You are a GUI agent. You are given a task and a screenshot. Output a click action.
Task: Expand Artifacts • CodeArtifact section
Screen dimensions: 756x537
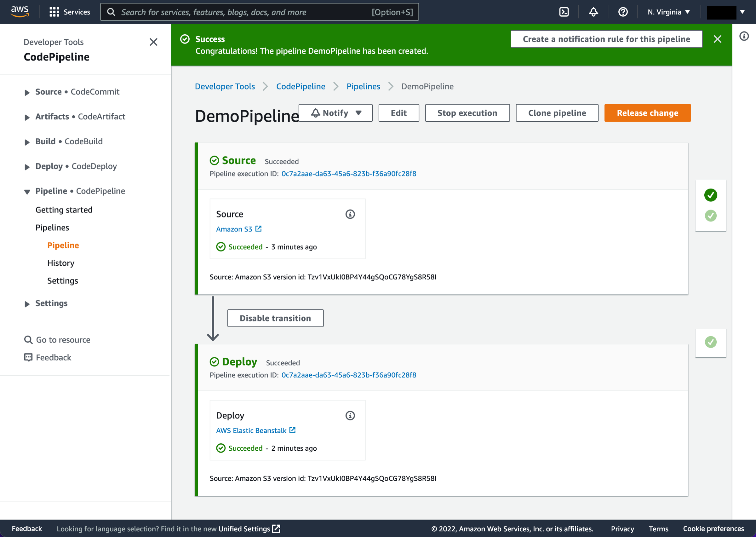(27, 117)
